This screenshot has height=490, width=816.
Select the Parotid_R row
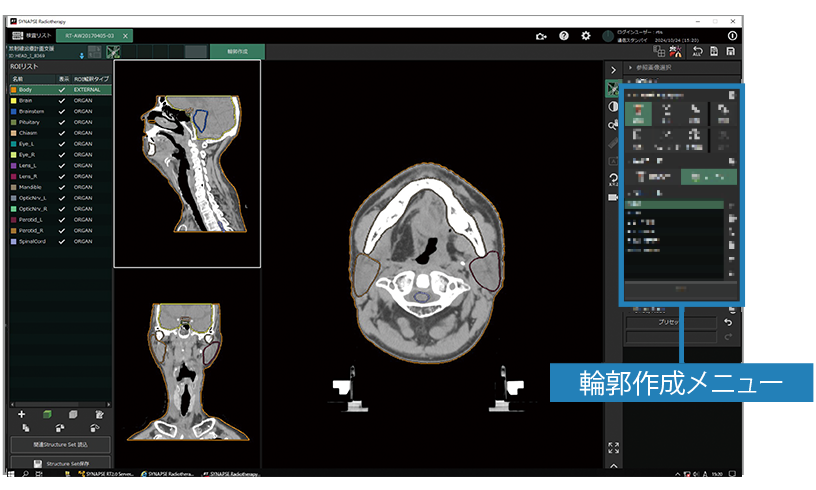pyautogui.click(x=60, y=231)
